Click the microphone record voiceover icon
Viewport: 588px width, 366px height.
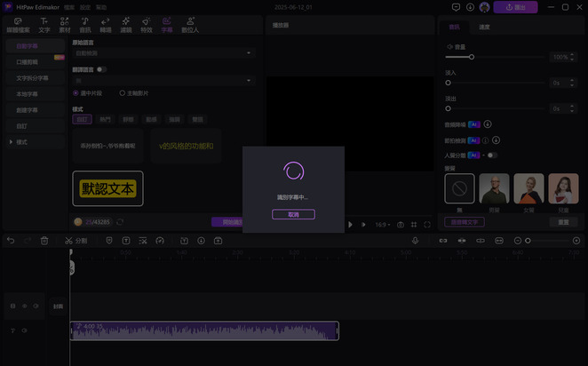(x=415, y=241)
